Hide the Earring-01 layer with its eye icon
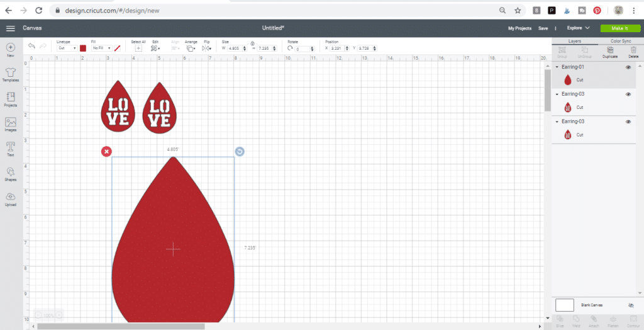Viewport: 644px width, 330px height. tap(628, 67)
